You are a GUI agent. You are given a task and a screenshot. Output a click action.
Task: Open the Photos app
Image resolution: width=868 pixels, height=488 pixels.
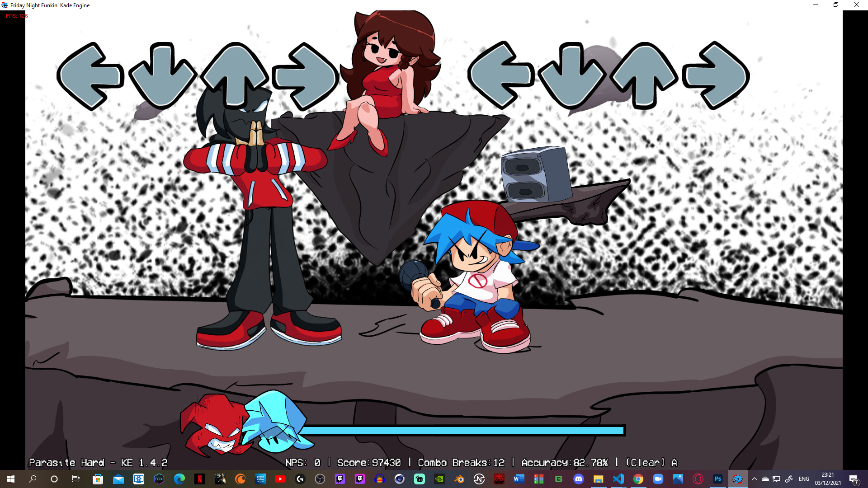point(678,479)
